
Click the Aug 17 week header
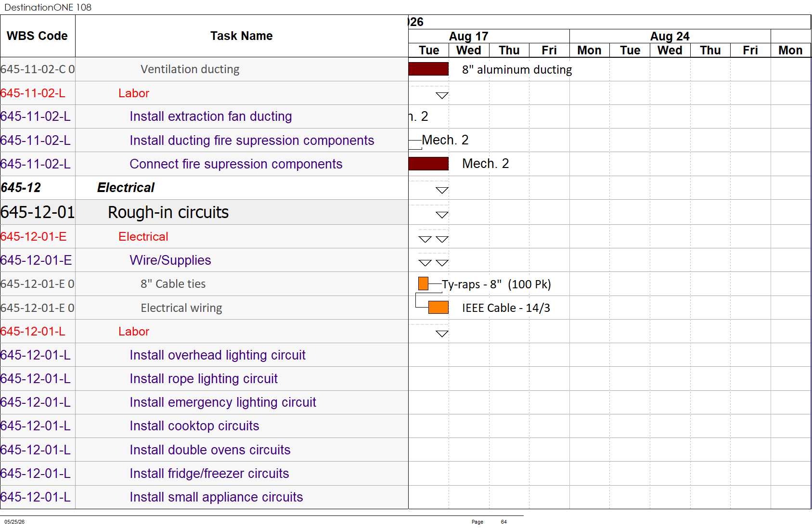(468, 36)
